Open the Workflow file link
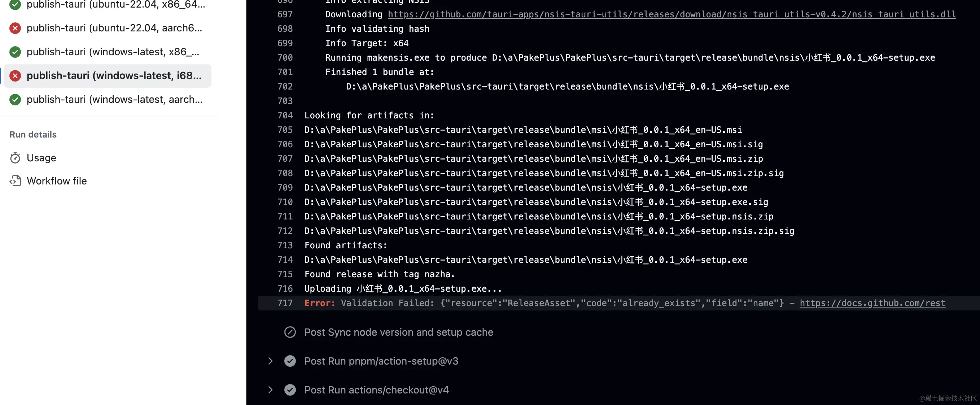Screen dimensions: 980x405 (x=57, y=181)
